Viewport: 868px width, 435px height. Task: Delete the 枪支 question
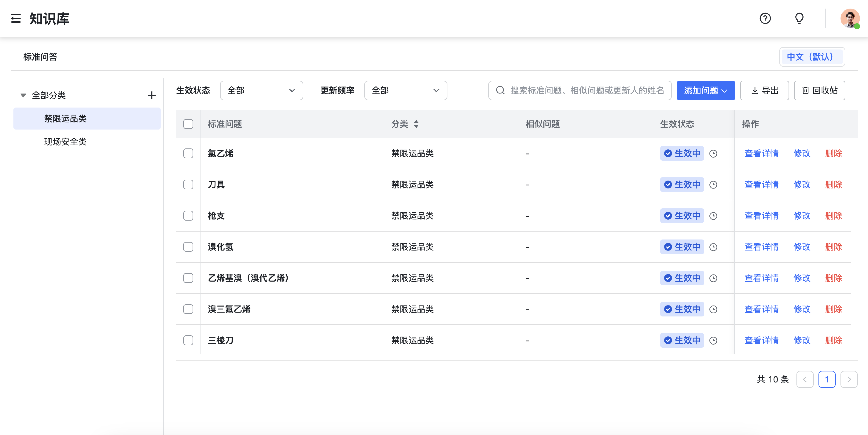pos(833,216)
